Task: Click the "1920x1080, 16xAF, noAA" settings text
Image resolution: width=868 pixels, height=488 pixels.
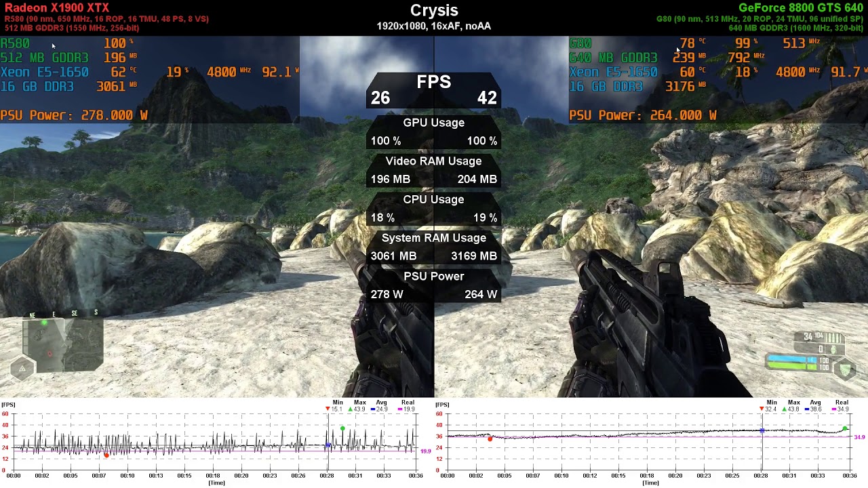Action: tap(434, 26)
